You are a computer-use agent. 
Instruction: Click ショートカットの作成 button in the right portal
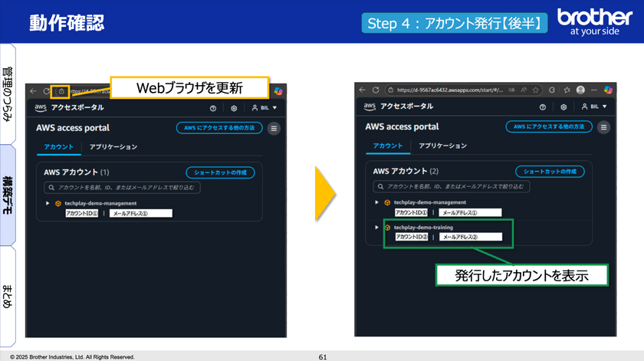click(549, 172)
